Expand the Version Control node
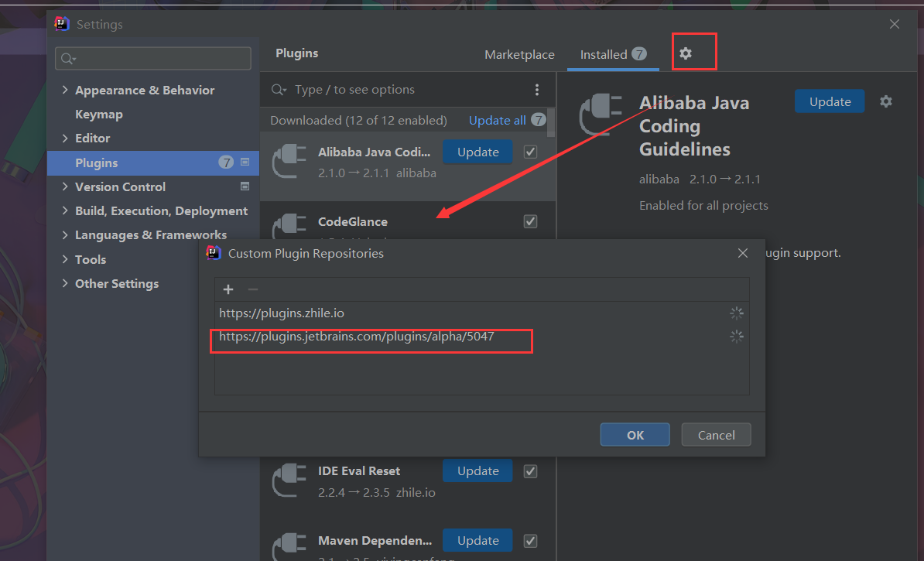Image resolution: width=924 pixels, height=561 pixels. (65, 186)
